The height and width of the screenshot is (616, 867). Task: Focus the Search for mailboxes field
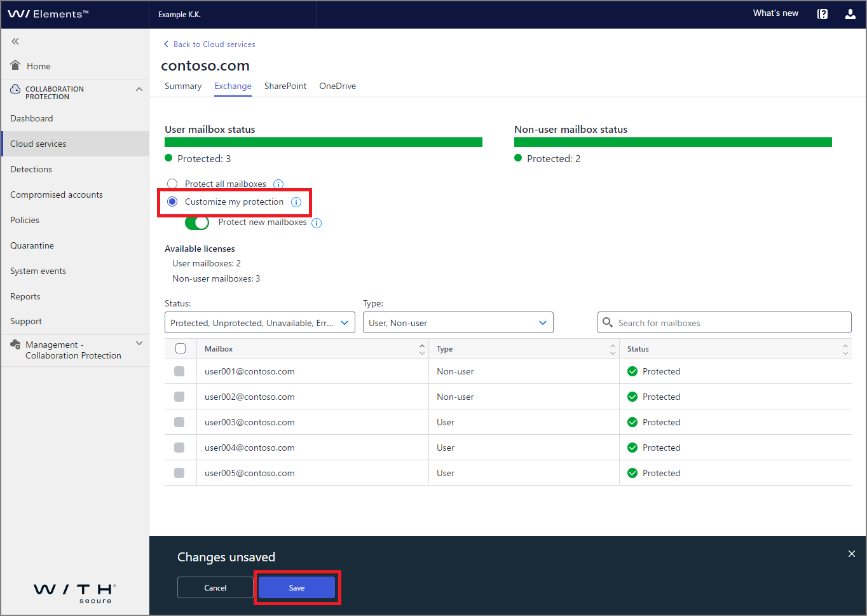click(x=725, y=322)
